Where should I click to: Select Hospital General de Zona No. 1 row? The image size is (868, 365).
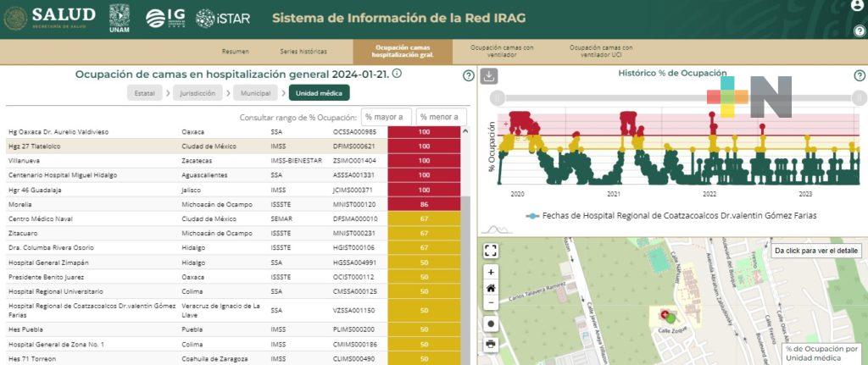tap(234, 344)
